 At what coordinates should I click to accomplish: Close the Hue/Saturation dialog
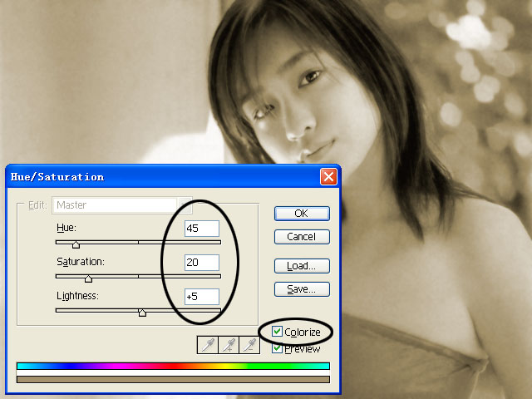[x=328, y=177]
